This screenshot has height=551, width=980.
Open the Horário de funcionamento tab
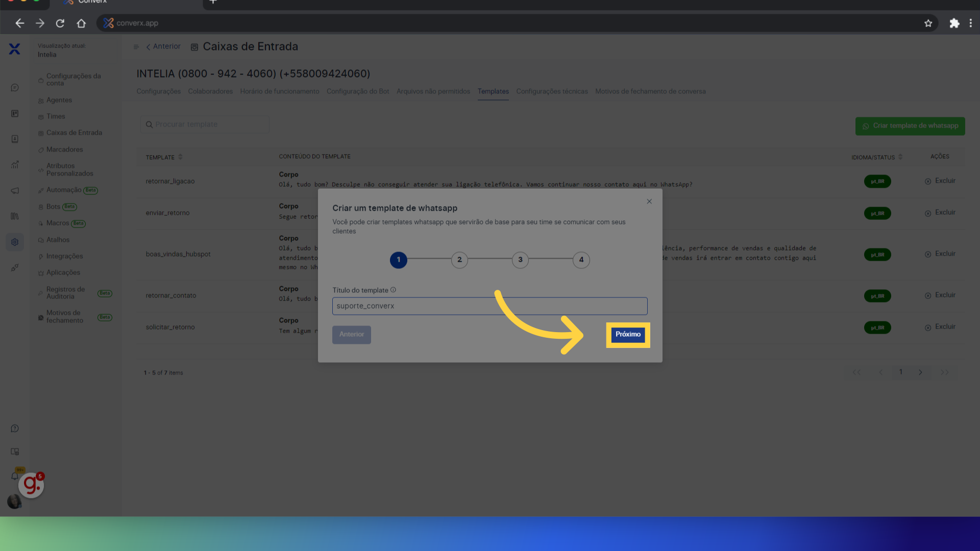[280, 91]
